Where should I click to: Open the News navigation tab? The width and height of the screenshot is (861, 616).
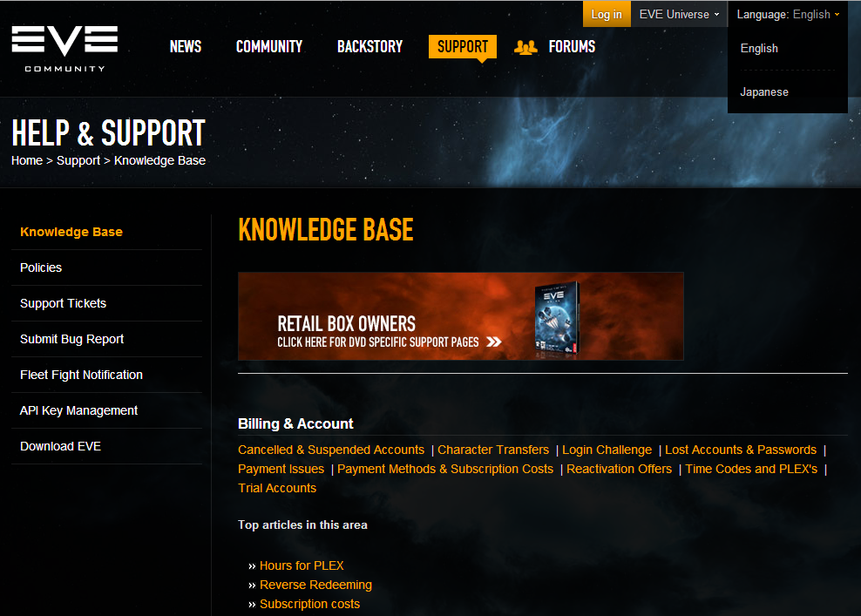(185, 47)
